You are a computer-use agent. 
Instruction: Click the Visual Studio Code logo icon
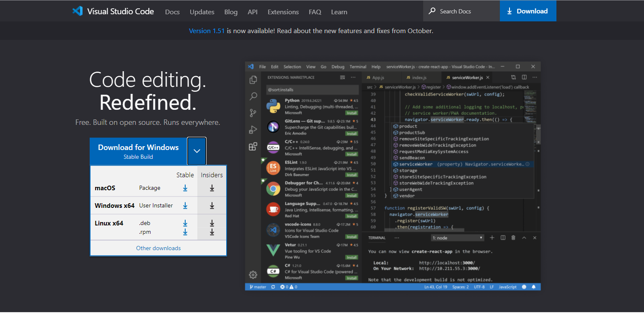point(78,11)
